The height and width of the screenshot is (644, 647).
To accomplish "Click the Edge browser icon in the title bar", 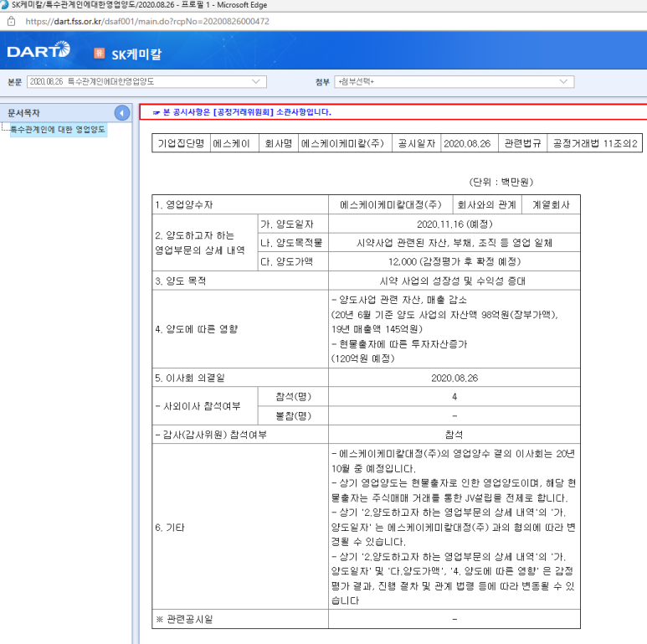I will (4, 5).
